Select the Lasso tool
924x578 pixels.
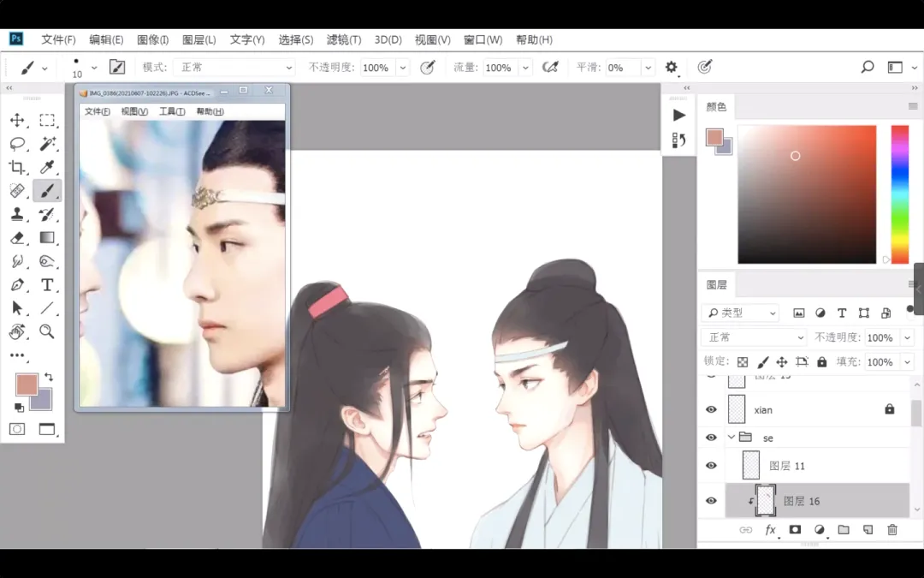tap(17, 144)
